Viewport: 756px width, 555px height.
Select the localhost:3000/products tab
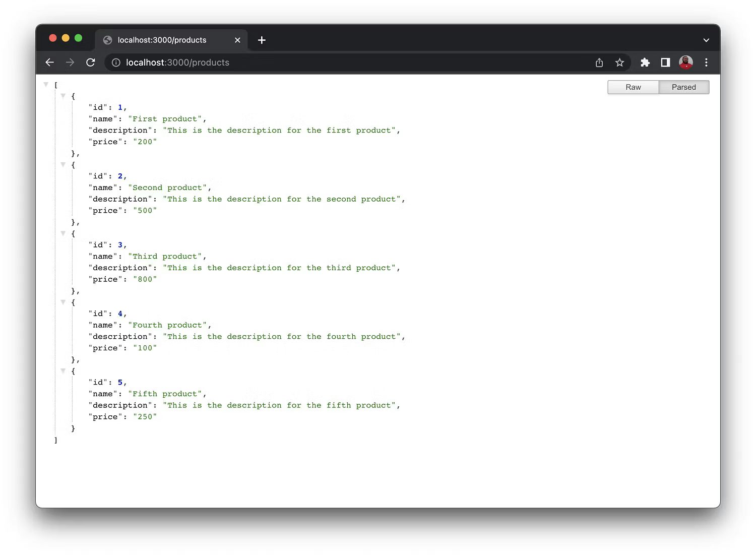pos(161,40)
